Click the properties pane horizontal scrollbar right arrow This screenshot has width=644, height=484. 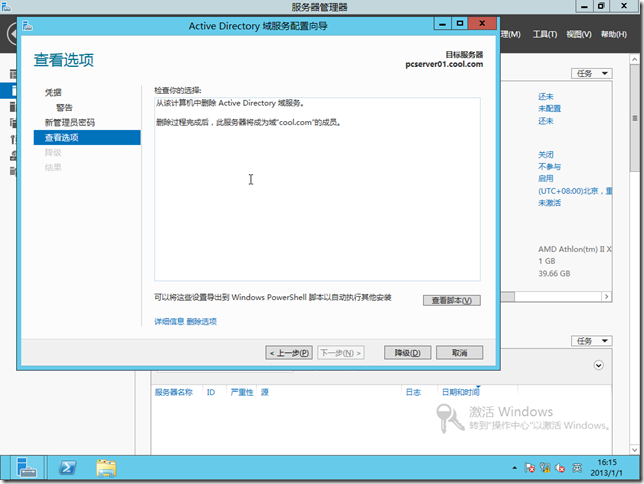[607, 296]
